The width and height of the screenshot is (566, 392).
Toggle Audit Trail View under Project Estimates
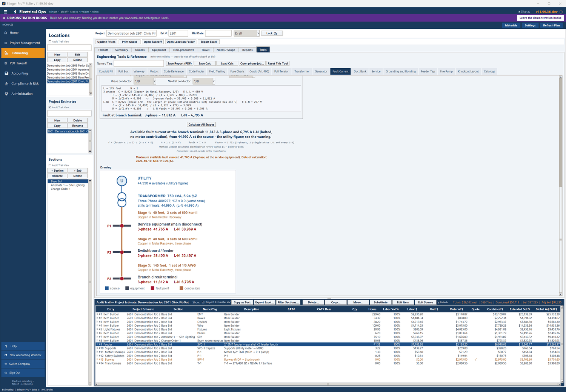click(x=50, y=107)
